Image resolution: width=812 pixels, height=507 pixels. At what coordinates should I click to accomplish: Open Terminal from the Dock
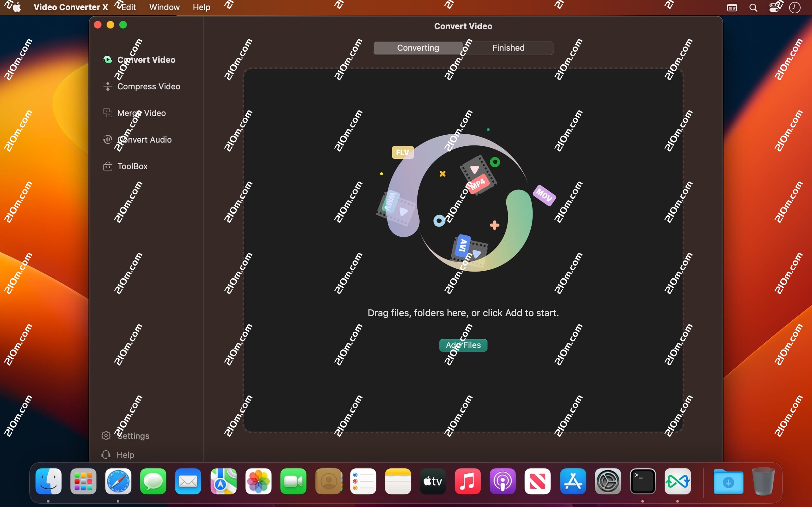[643, 481]
